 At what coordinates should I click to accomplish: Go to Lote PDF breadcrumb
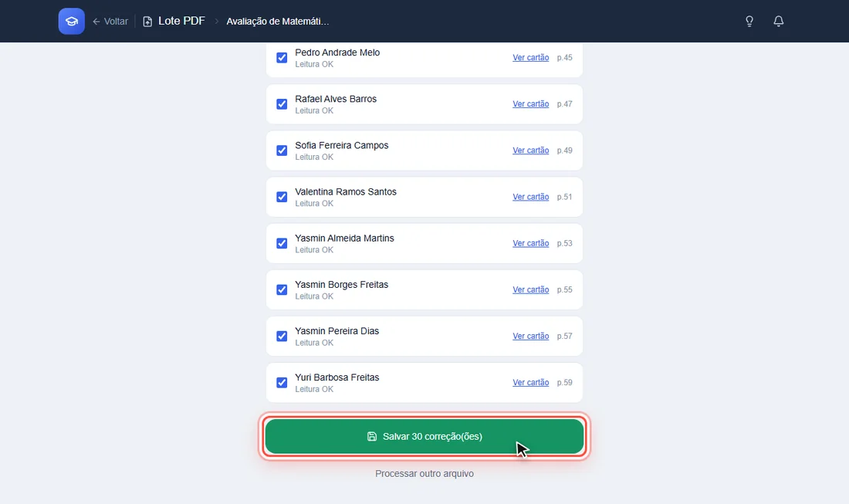[x=181, y=21]
